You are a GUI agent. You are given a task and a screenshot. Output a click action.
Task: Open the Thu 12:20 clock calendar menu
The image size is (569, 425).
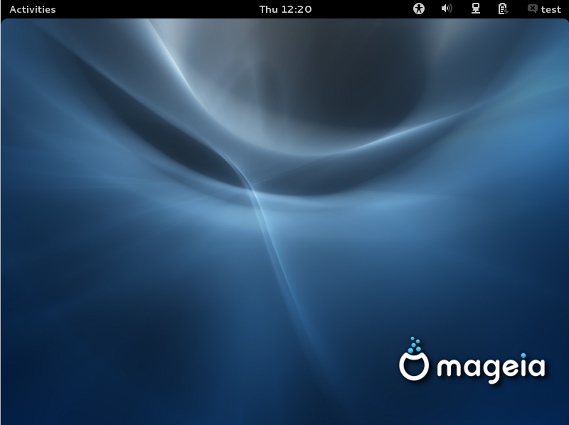pos(285,9)
